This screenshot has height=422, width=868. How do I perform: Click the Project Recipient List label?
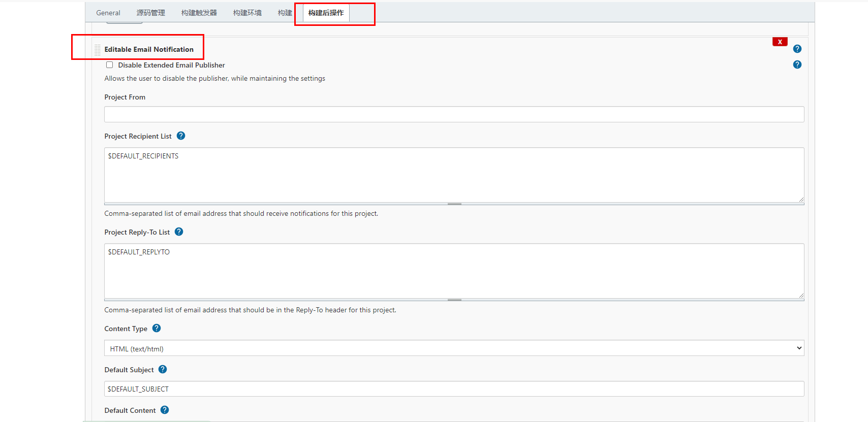138,136
